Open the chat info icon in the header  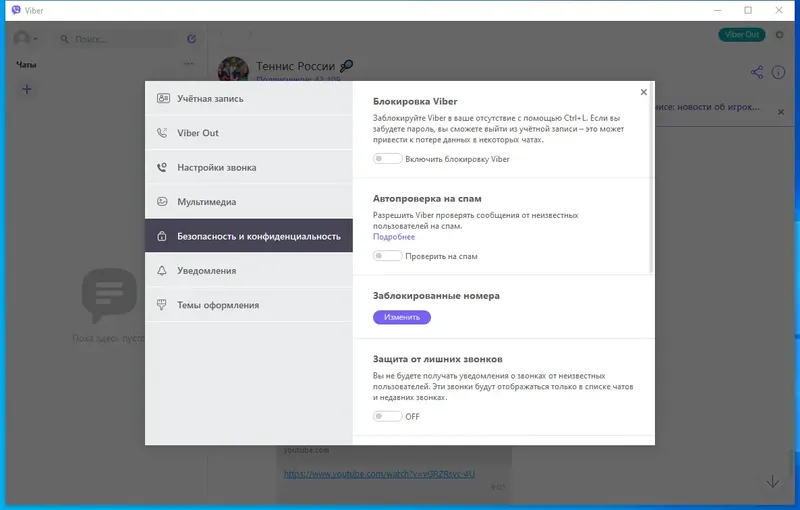click(x=778, y=72)
